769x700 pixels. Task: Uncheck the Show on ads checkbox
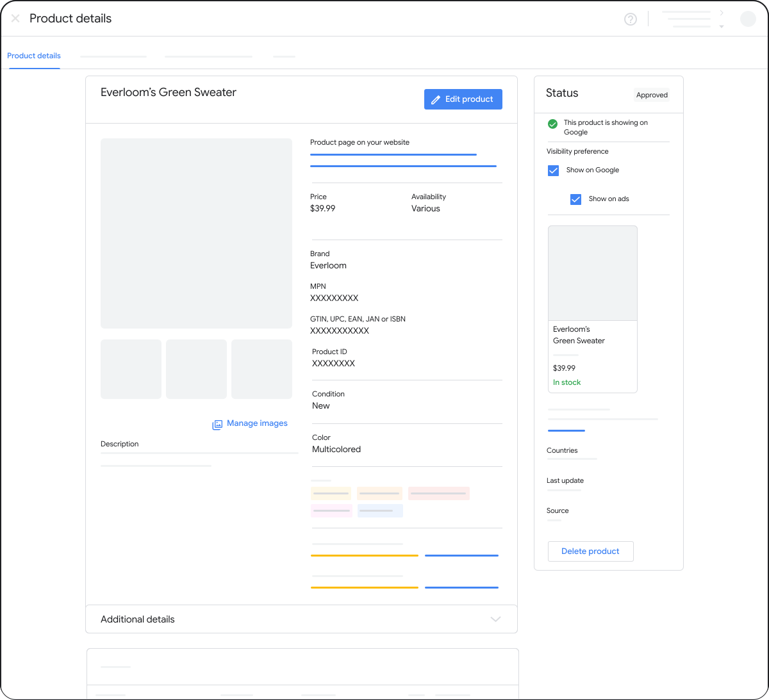click(x=576, y=199)
